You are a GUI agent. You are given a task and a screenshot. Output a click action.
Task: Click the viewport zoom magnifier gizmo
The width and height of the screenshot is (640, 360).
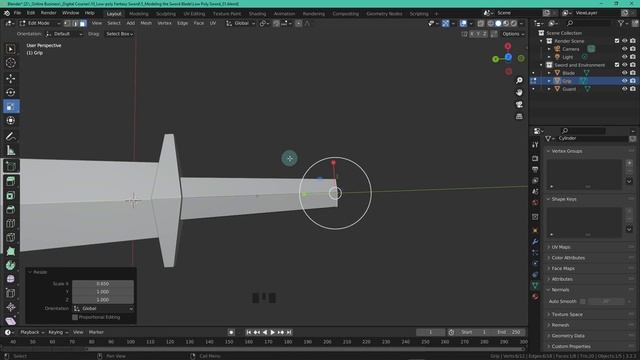click(519, 80)
